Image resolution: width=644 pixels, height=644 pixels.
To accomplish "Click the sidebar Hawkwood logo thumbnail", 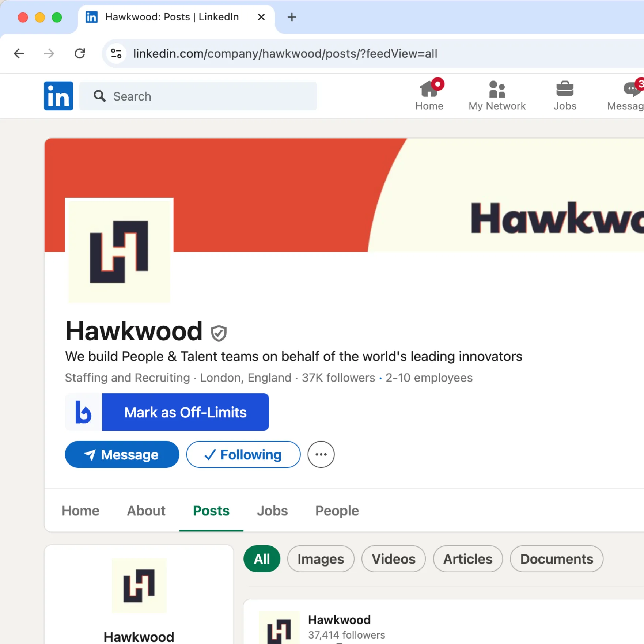I will point(139,586).
